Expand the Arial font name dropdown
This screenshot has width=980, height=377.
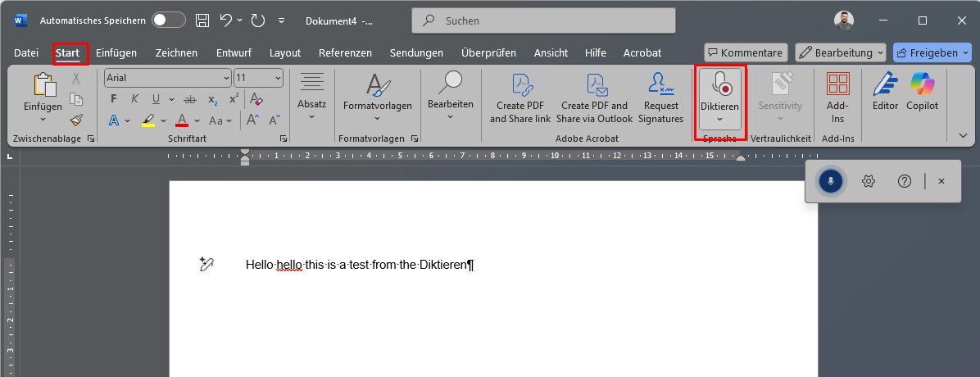[226, 78]
